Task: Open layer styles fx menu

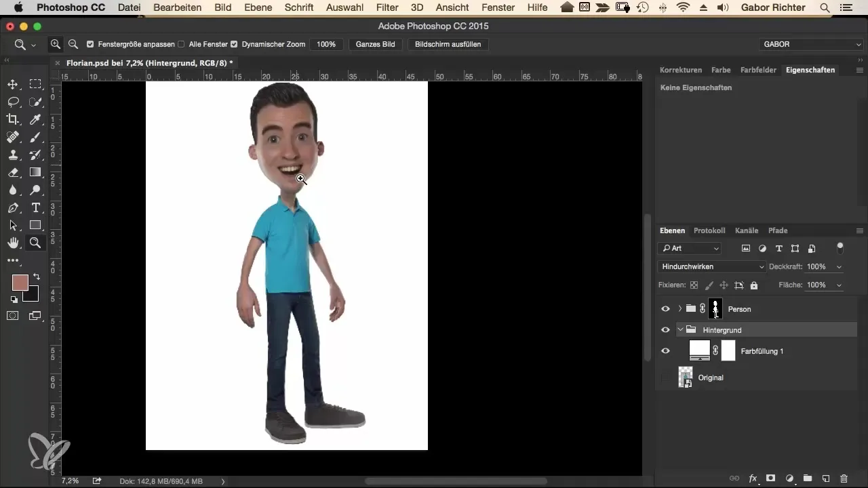Action: point(753,478)
